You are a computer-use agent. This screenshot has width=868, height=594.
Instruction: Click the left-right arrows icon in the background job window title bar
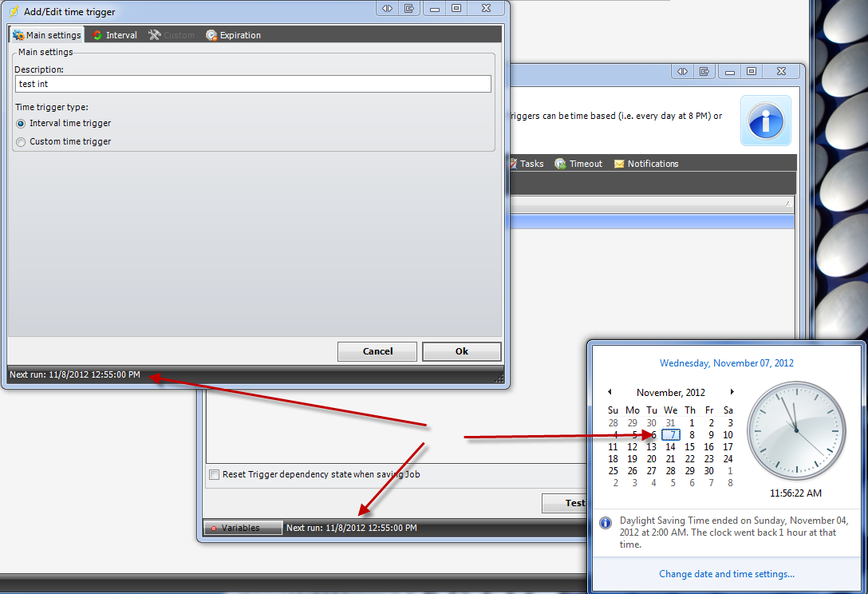(683, 72)
